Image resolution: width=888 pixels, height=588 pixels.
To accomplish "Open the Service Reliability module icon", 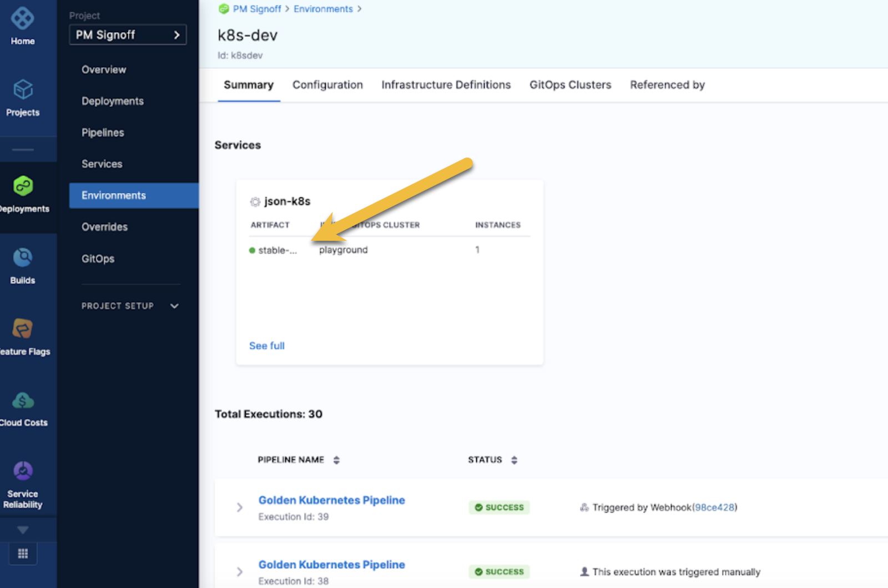I will coord(23,472).
